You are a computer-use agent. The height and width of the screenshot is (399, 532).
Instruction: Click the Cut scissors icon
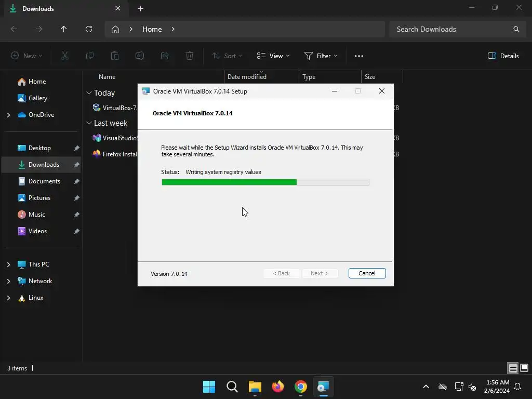[65, 56]
